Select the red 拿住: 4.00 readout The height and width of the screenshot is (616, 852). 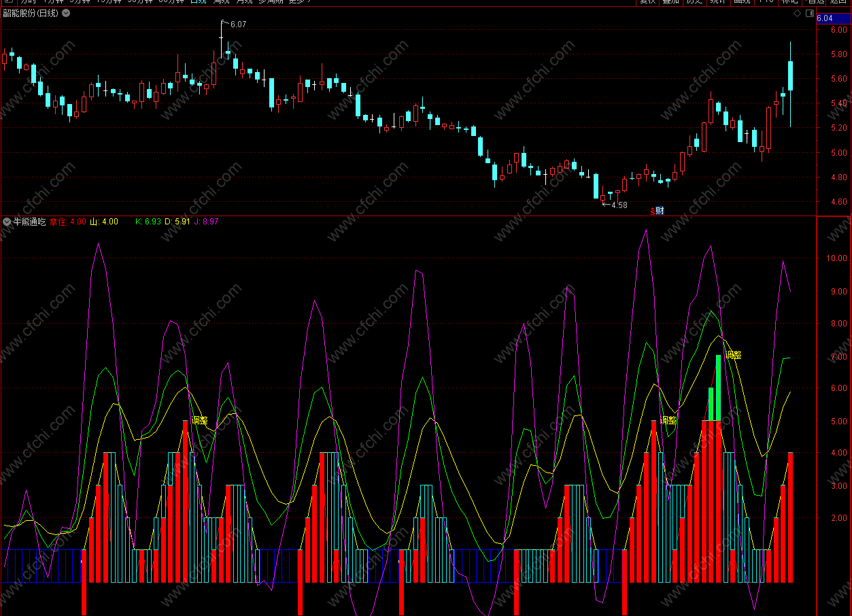pyautogui.click(x=68, y=222)
